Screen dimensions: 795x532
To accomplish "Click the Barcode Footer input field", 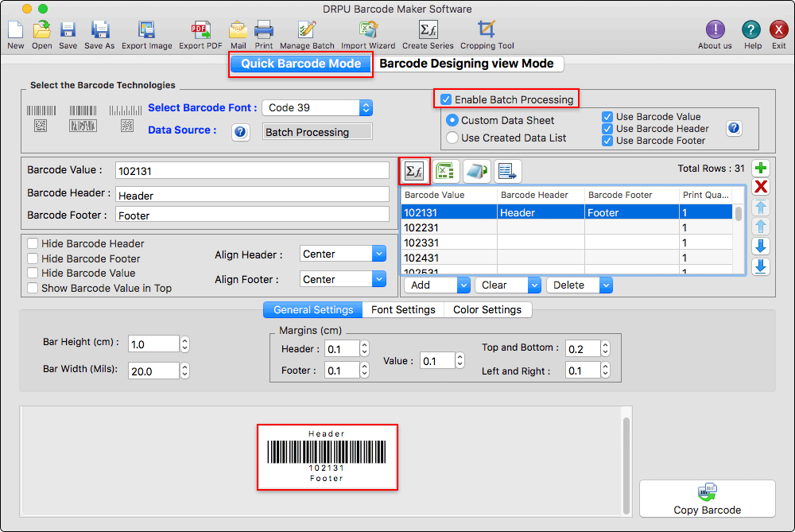I will pyautogui.click(x=252, y=215).
